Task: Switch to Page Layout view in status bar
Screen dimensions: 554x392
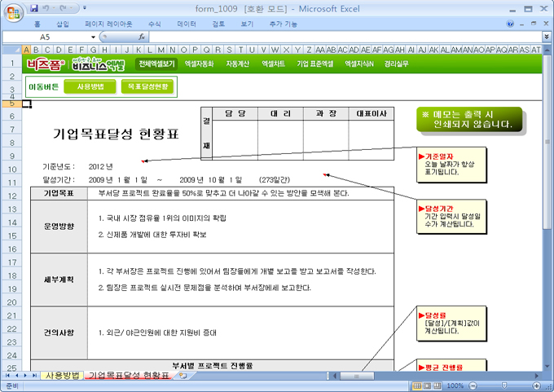Action: [x=427, y=385]
